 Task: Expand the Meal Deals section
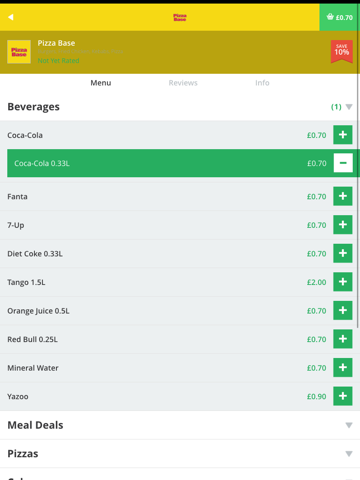tap(349, 425)
